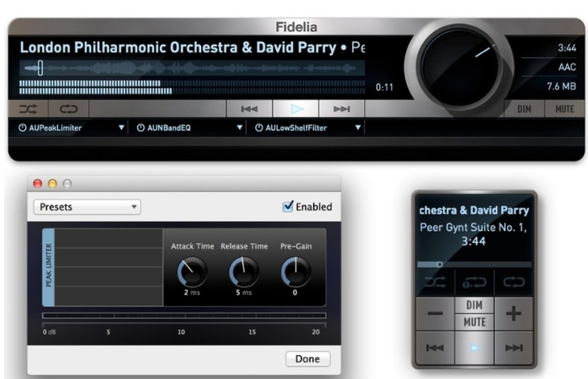Click the 3:44 duration in main player
This screenshot has width=588, height=379.
tap(567, 48)
